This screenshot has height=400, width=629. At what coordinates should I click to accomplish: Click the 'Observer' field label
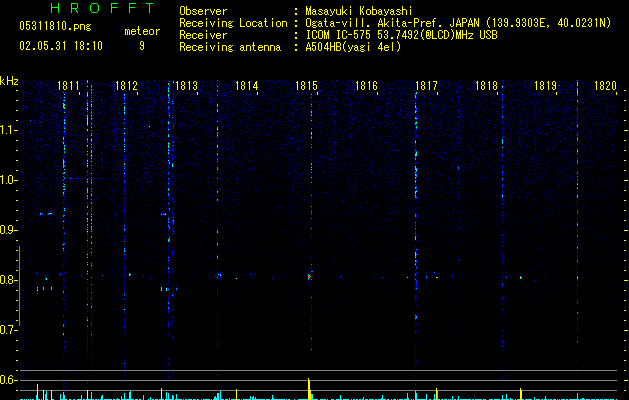pos(203,11)
